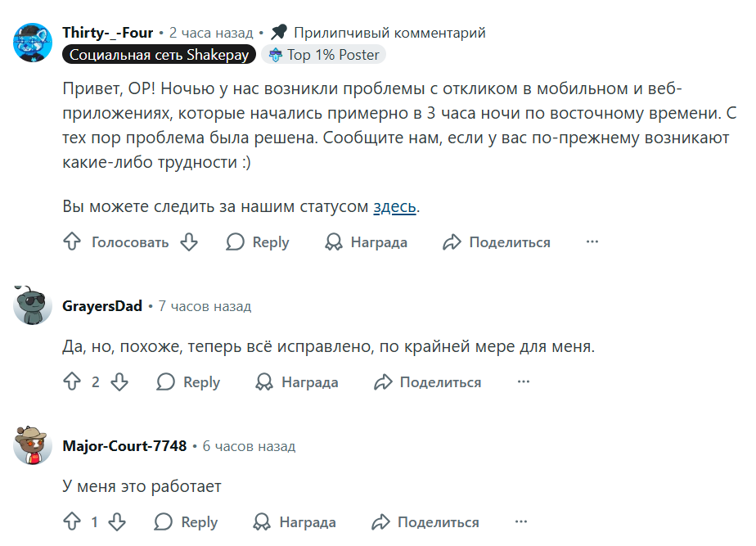
Task: Click Reply under GrayersDad's comment
Action: tap(188, 381)
